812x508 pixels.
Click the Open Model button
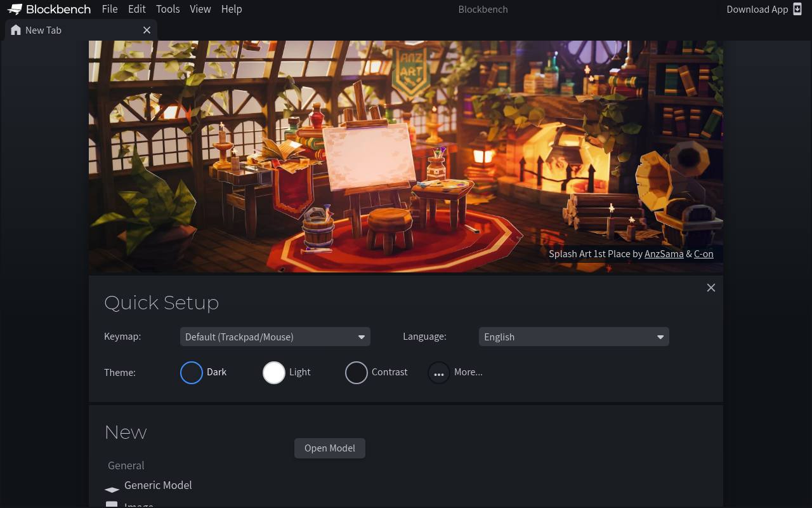[329, 448]
